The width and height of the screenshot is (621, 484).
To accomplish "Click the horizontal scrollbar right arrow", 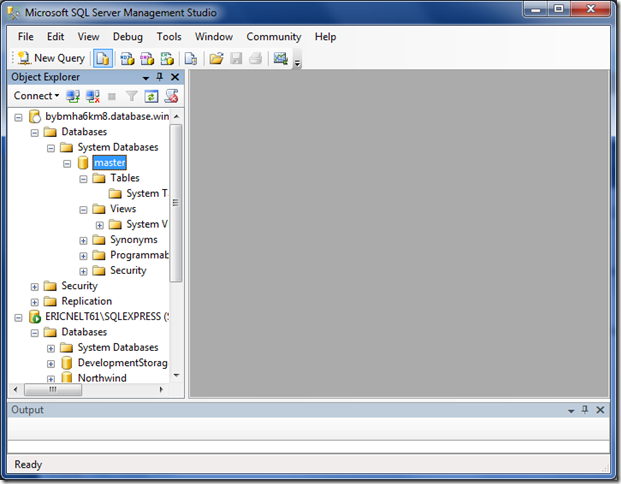I will pyautogui.click(x=161, y=390).
